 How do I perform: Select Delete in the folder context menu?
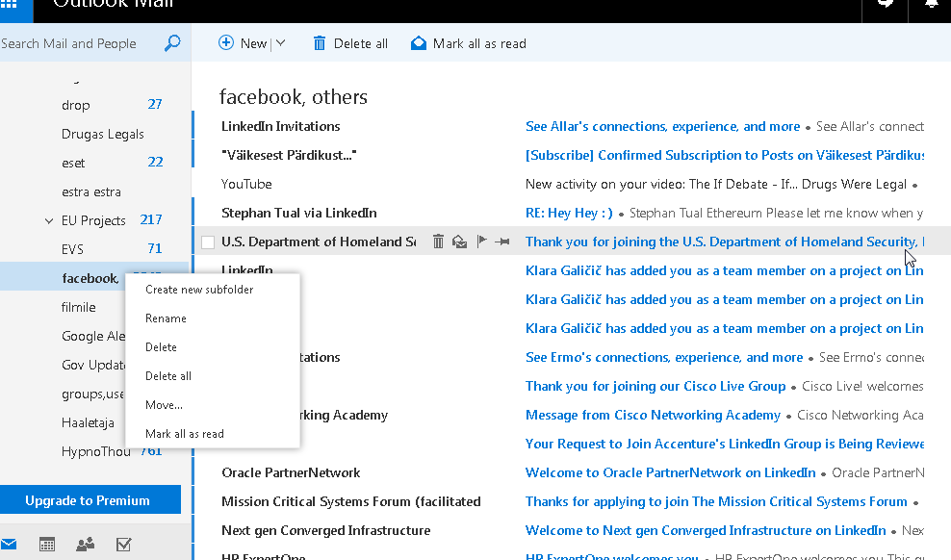point(162,347)
